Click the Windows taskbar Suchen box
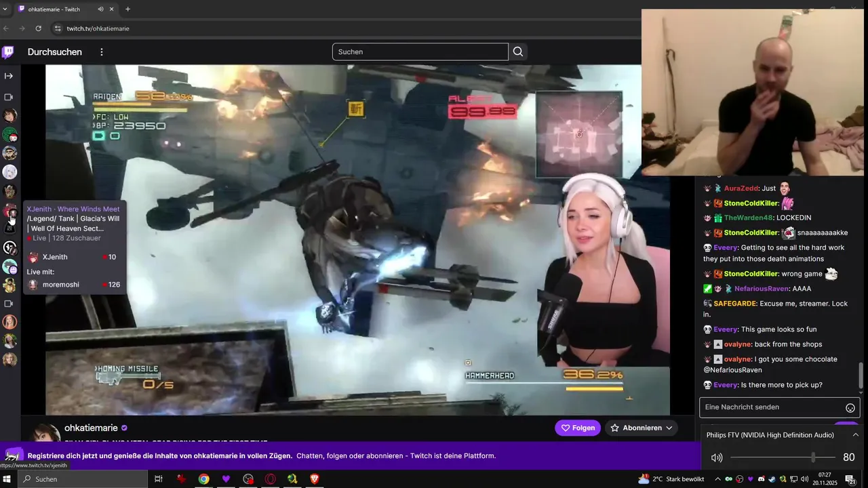The height and width of the screenshot is (488, 868). (83, 479)
